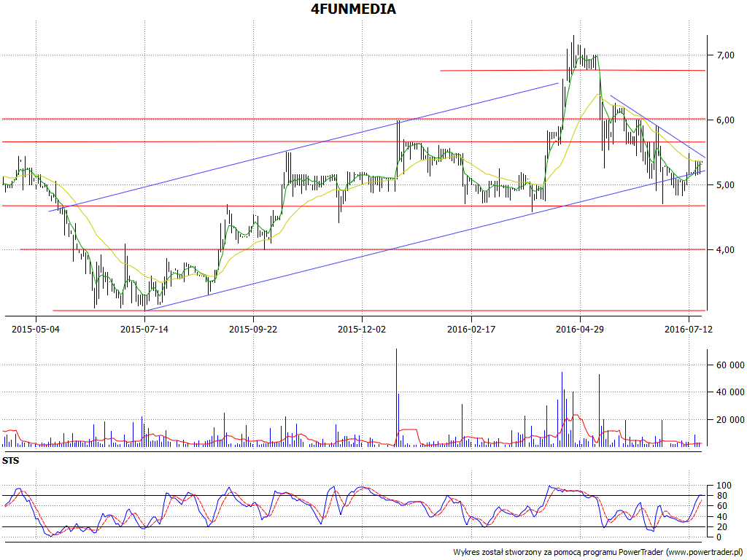The width and height of the screenshot is (747, 560).
Task: Click the 40 000 volume axis label
Action: point(730,392)
